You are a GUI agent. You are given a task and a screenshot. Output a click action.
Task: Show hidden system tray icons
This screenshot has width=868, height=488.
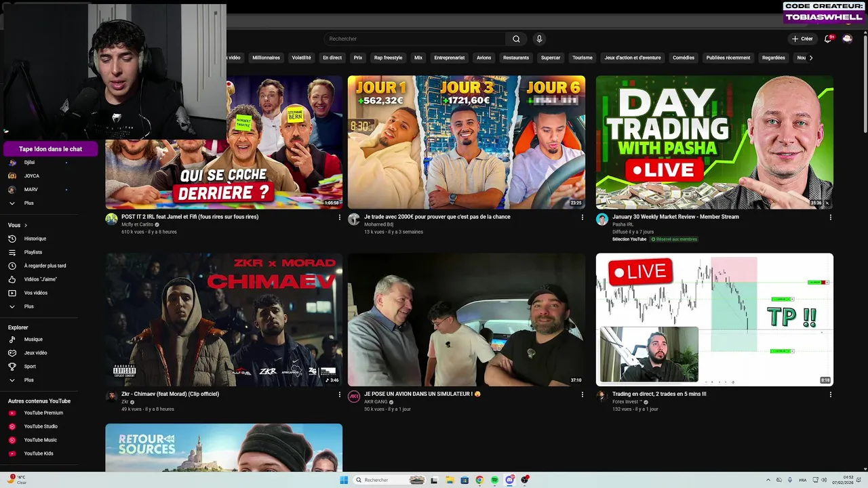pyautogui.click(x=768, y=480)
